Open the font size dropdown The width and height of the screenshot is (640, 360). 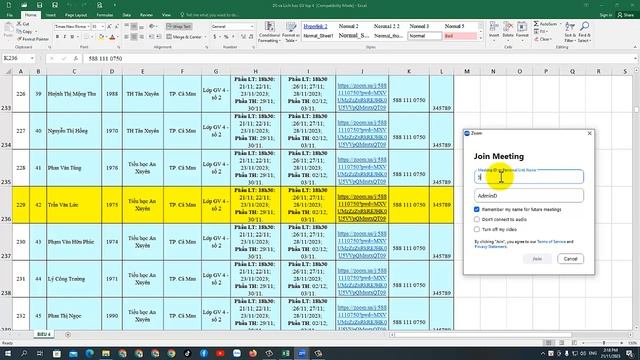coord(102,27)
